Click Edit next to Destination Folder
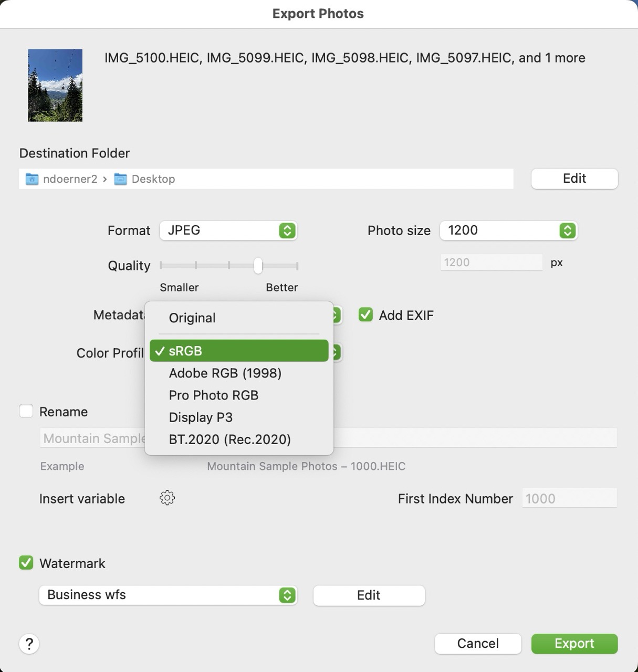 [x=574, y=178]
